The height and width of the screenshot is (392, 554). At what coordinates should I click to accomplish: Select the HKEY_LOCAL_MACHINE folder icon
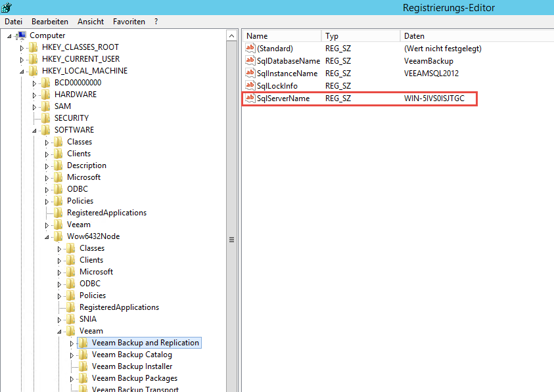tap(34, 71)
